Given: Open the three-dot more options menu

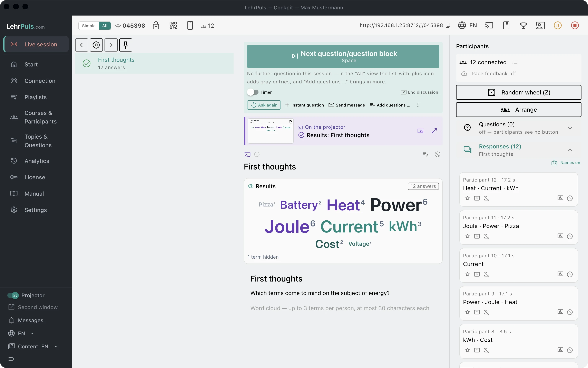Looking at the screenshot, I should coord(418,105).
